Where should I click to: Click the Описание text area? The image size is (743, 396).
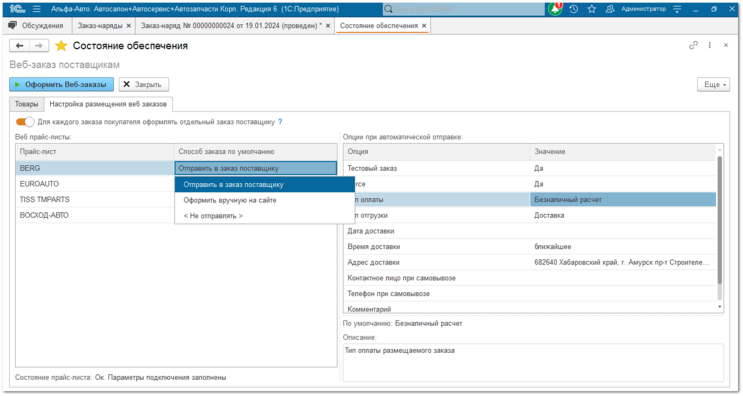pyautogui.click(x=533, y=362)
